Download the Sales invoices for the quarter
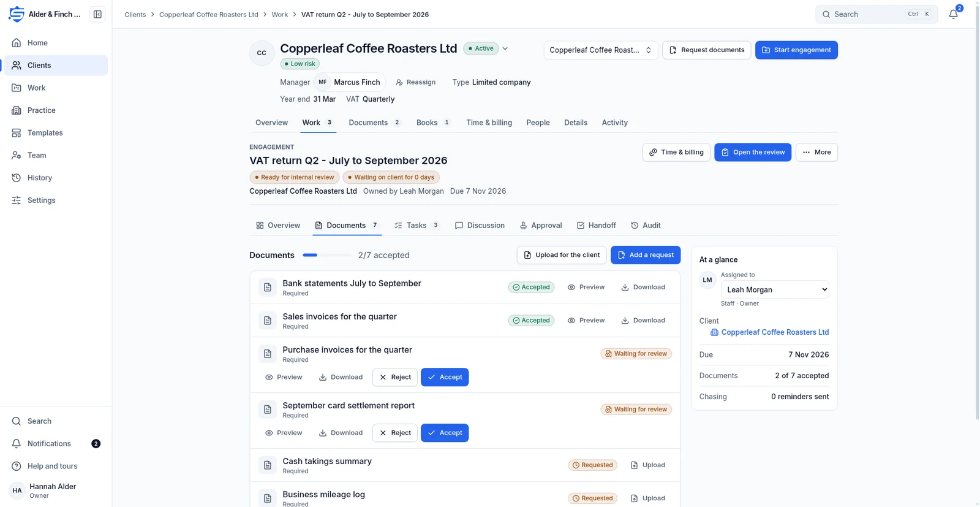Viewport: 980px width, 507px height. coord(643,321)
